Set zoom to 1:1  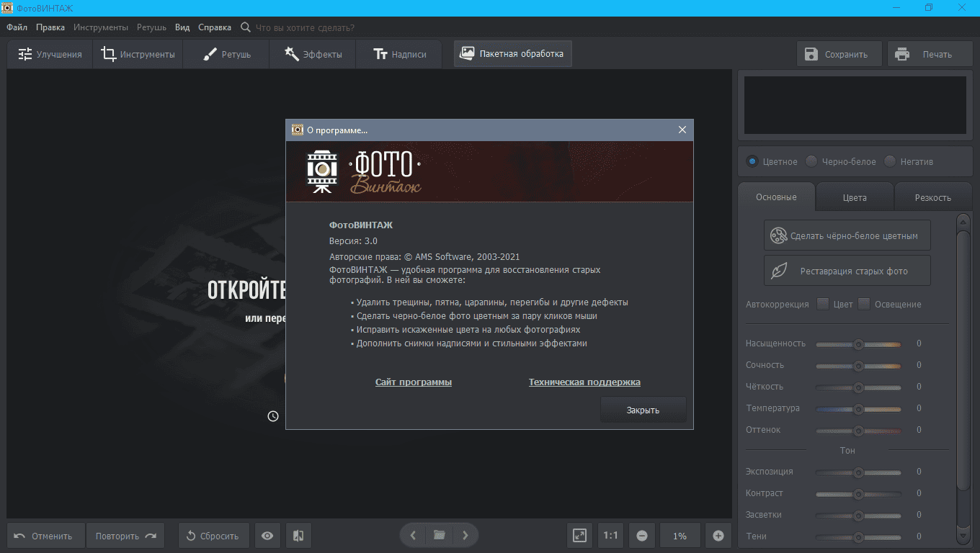coord(611,536)
